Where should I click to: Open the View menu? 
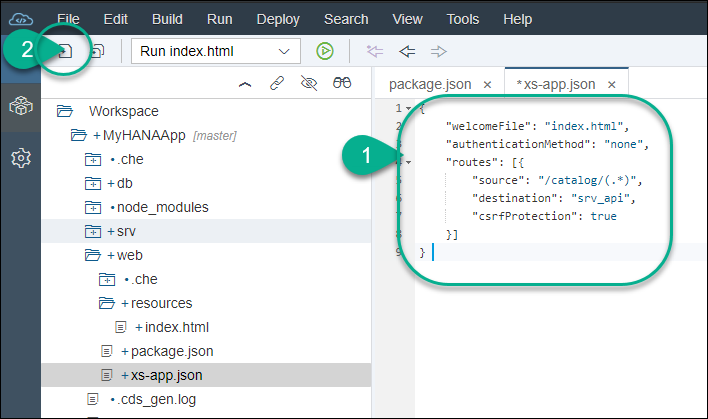(407, 19)
